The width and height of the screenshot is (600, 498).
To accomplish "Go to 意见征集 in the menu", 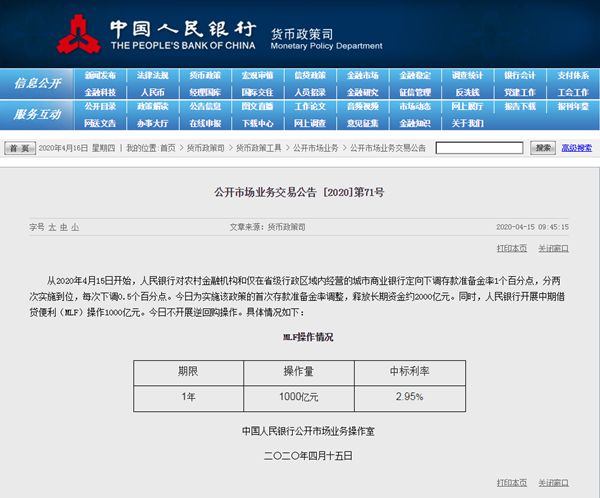I will point(363,123).
